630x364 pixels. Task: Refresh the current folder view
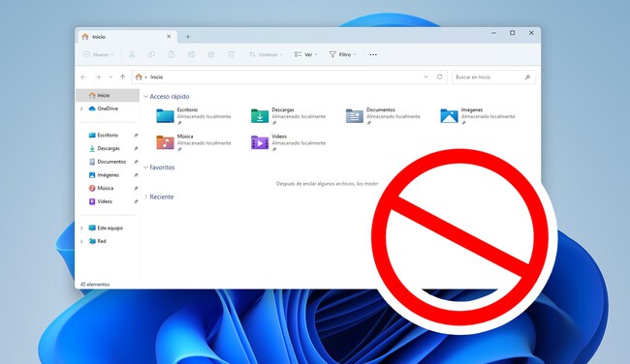pos(440,76)
